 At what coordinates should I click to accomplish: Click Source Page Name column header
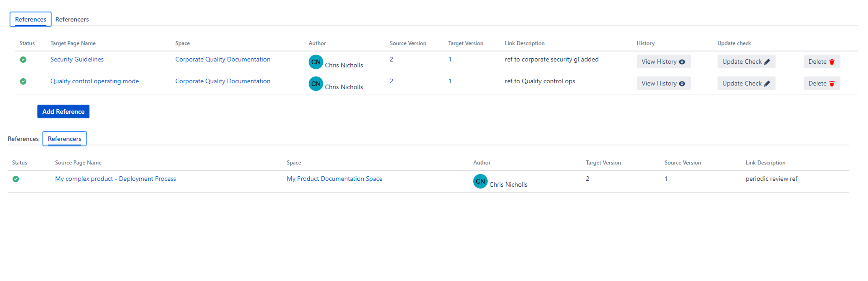[x=78, y=163]
